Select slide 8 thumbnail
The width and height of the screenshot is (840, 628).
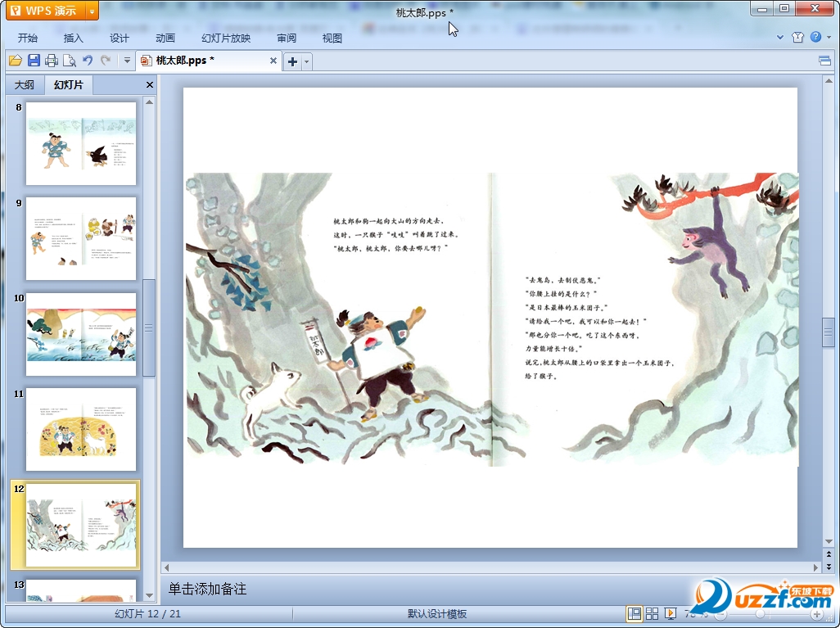coord(81,143)
